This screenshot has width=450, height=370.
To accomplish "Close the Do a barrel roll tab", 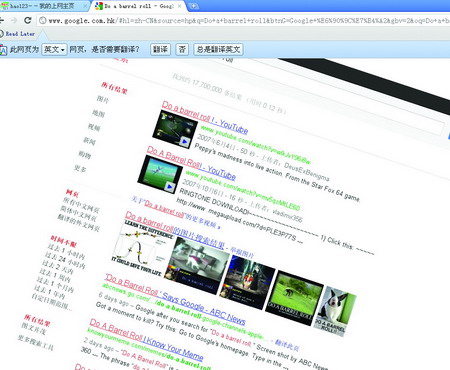I will (180, 6).
